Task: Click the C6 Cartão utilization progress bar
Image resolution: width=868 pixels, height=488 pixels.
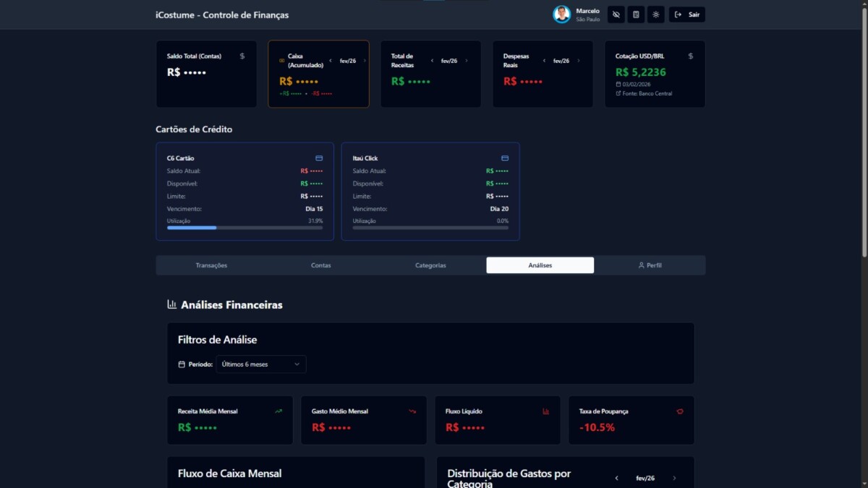Action: coord(244,228)
